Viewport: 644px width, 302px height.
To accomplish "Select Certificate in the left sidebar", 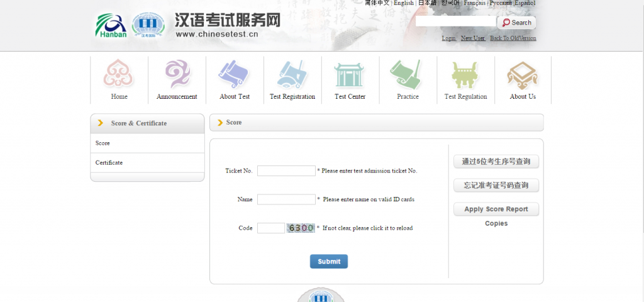I will (109, 163).
